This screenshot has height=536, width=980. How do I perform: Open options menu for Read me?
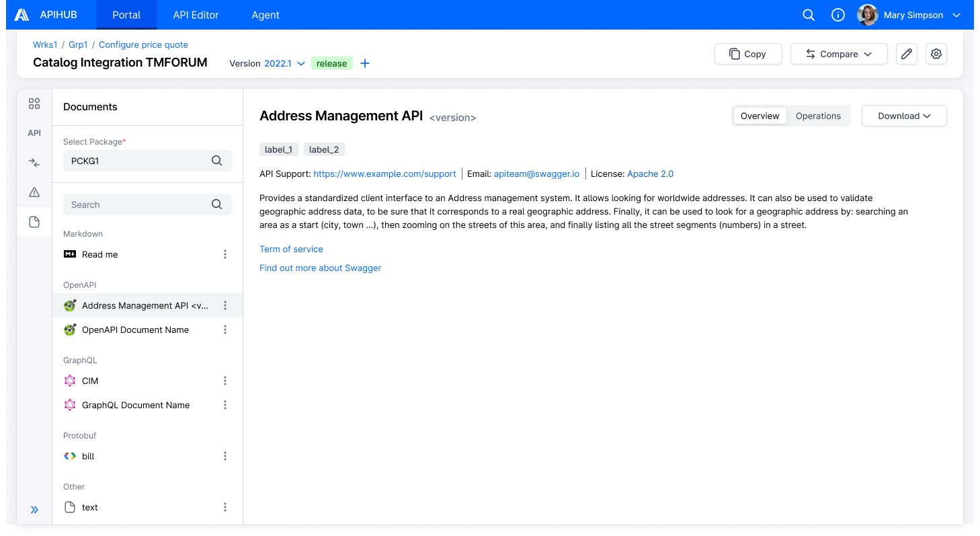(225, 254)
